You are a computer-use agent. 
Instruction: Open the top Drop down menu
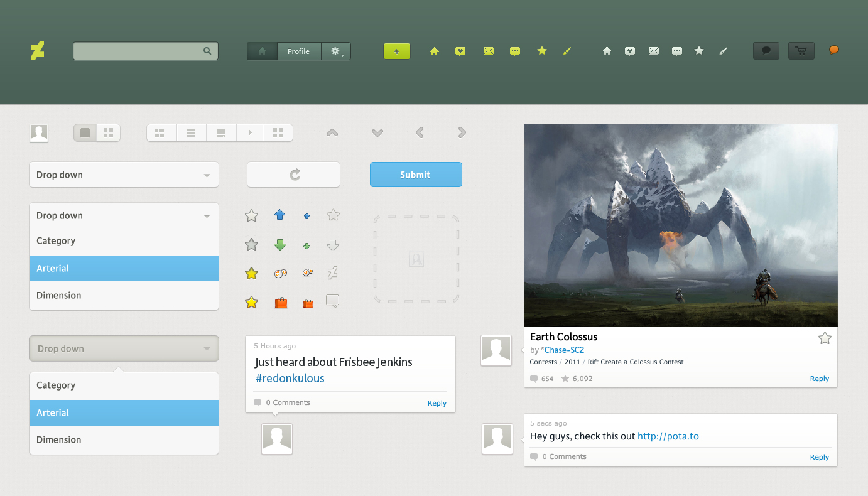coord(124,174)
